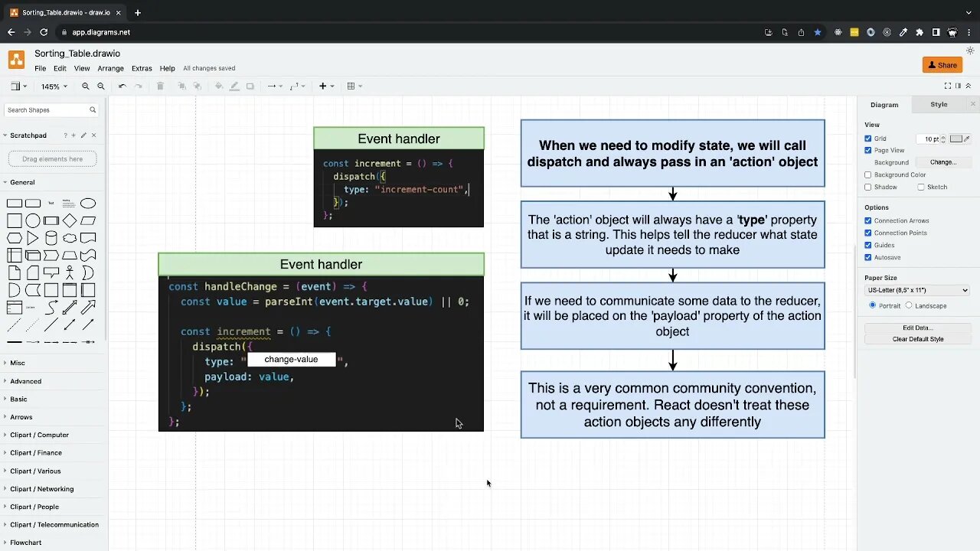Select the cylinder shape in General
This screenshot has width=980, height=551.
coord(51,238)
